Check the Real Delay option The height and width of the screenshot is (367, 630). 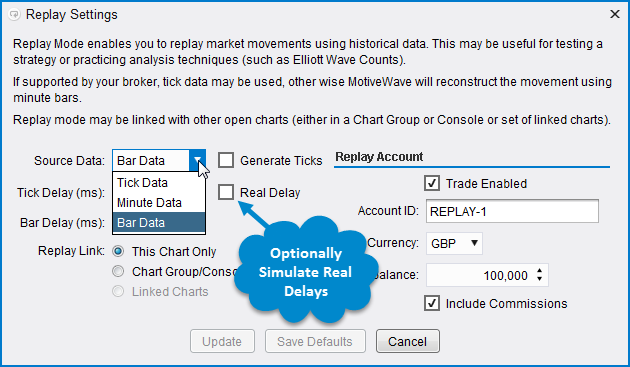(x=226, y=192)
